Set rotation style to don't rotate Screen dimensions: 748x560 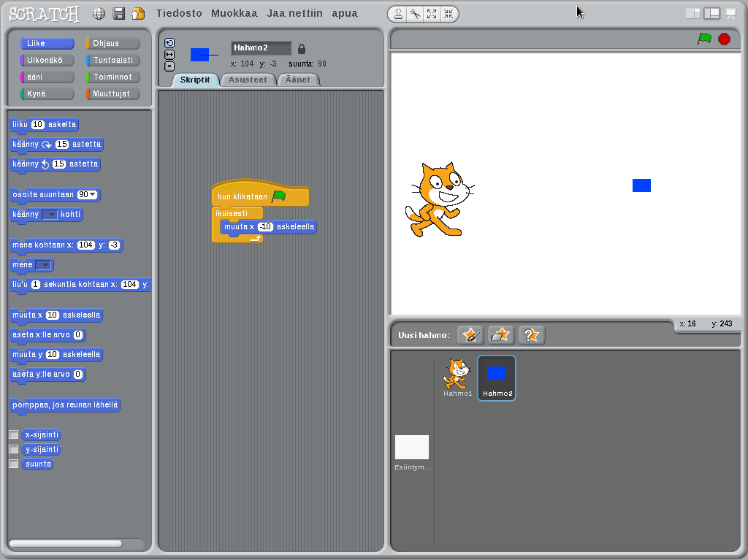pos(169,66)
